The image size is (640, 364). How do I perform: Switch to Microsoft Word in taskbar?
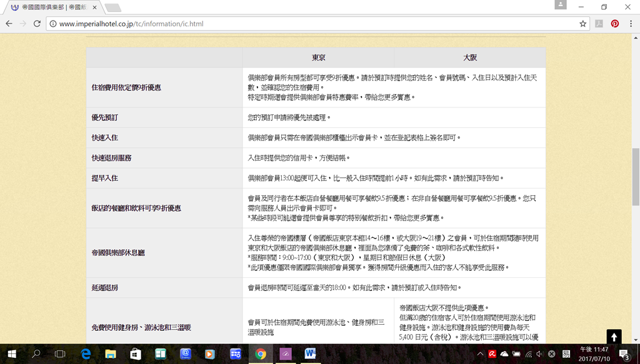click(x=310, y=354)
